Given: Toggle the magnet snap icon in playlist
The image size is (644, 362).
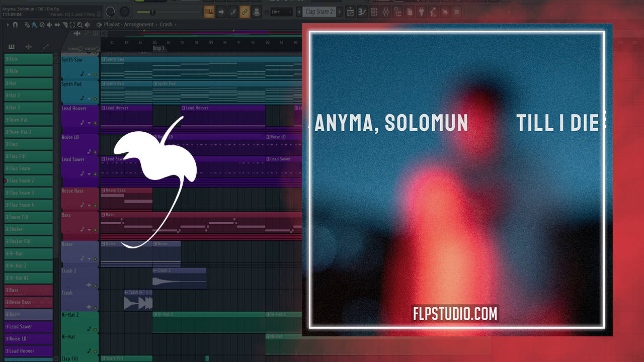Looking at the screenshot, I should tap(15, 25).
